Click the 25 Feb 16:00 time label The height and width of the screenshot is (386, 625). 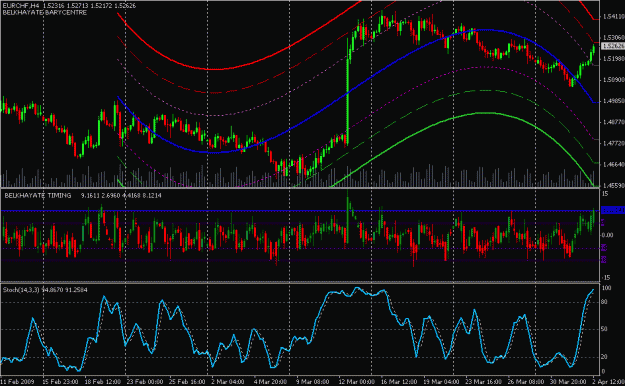point(187,382)
